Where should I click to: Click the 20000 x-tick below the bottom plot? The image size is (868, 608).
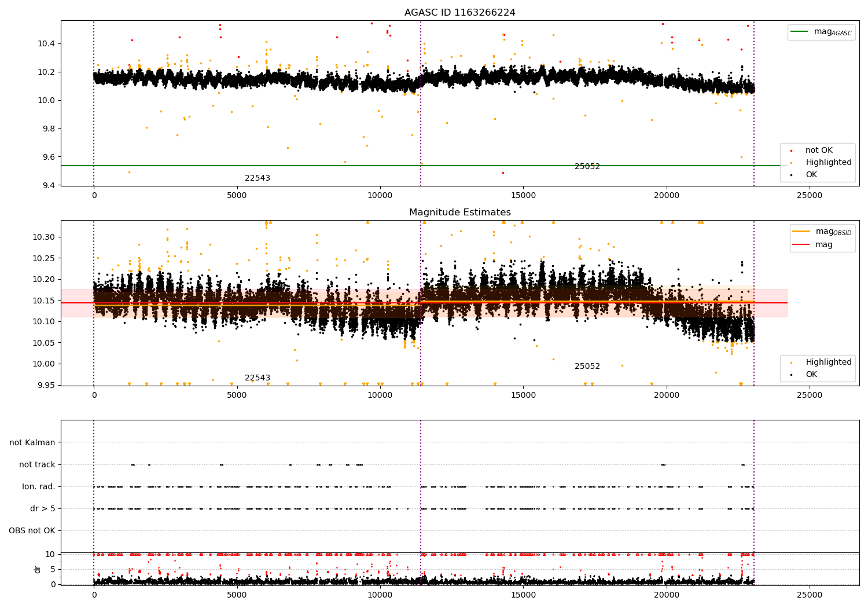pyautogui.click(x=667, y=595)
